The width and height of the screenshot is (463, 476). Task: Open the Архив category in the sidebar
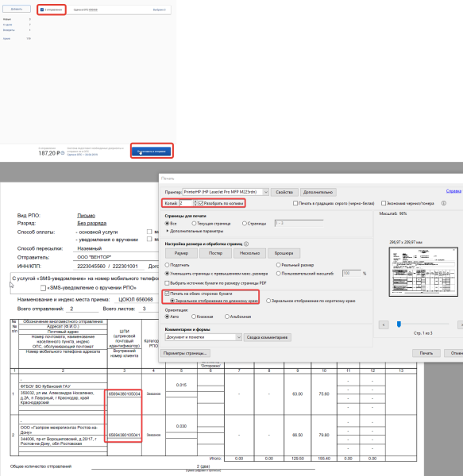coord(6,39)
